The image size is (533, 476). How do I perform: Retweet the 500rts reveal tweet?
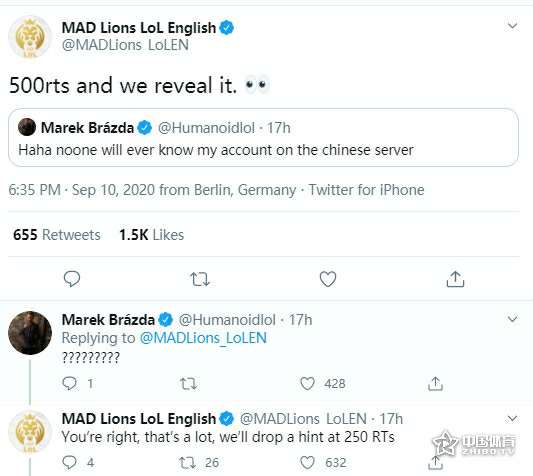(x=200, y=279)
